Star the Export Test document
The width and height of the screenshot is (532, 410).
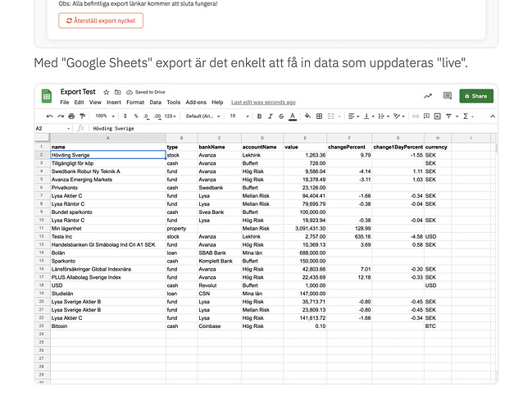[107, 92]
